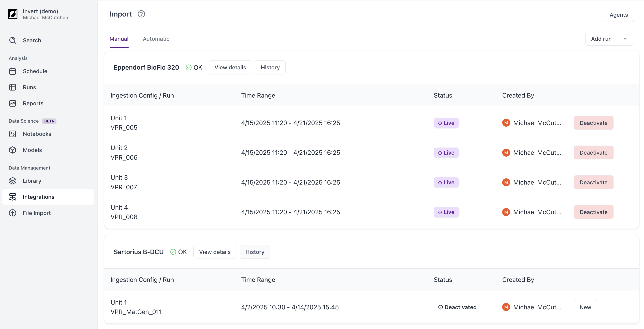Click the File Import upload icon
The image size is (644, 329).
(x=13, y=213)
